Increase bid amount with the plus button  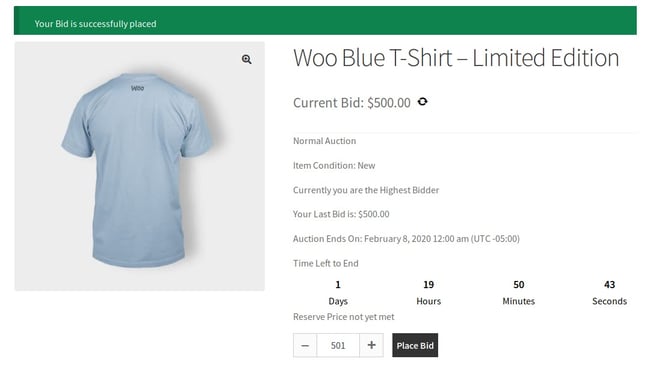pos(371,345)
